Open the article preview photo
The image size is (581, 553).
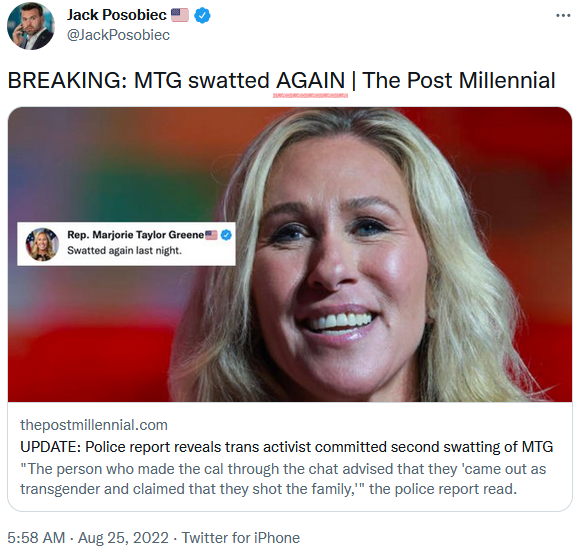tap(290, 254)
